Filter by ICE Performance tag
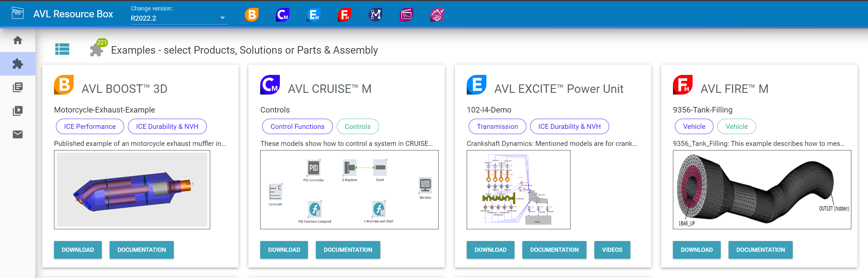Viewport: 868px width, 278px height. click(90, 127)
